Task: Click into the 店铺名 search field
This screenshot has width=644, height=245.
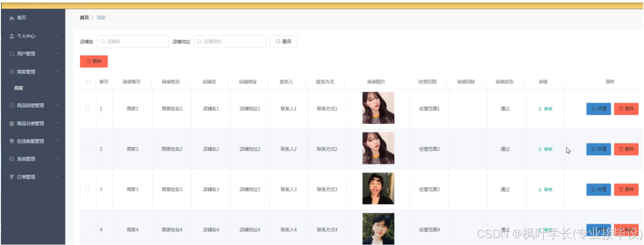Action: (133, 41)
